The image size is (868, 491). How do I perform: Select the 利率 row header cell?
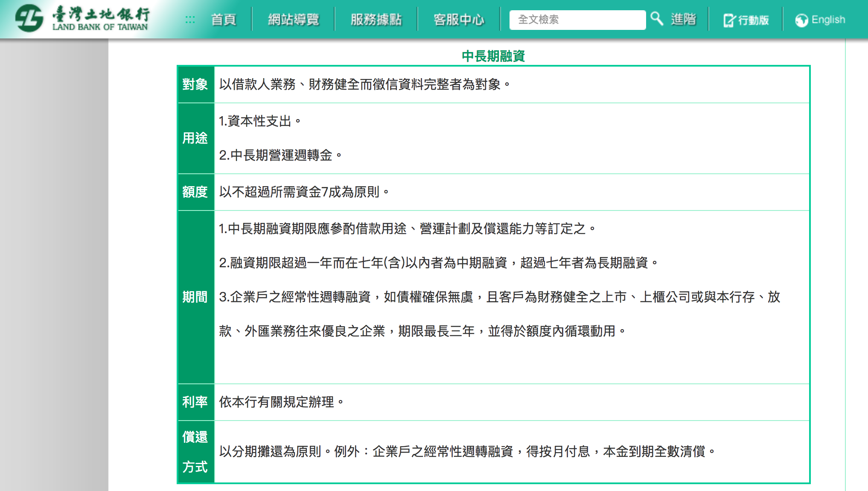pos(195,402)
